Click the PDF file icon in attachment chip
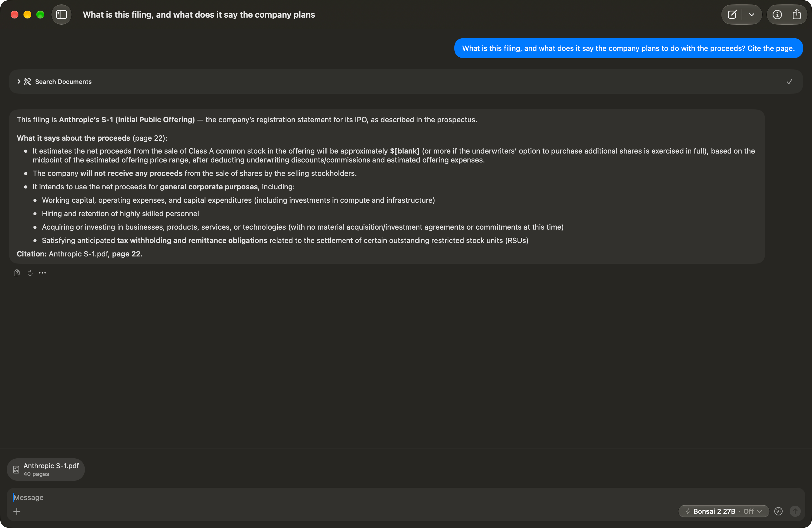Image resolution: width=812 pixels, height=528 pixels. click(x=16, y=470)
